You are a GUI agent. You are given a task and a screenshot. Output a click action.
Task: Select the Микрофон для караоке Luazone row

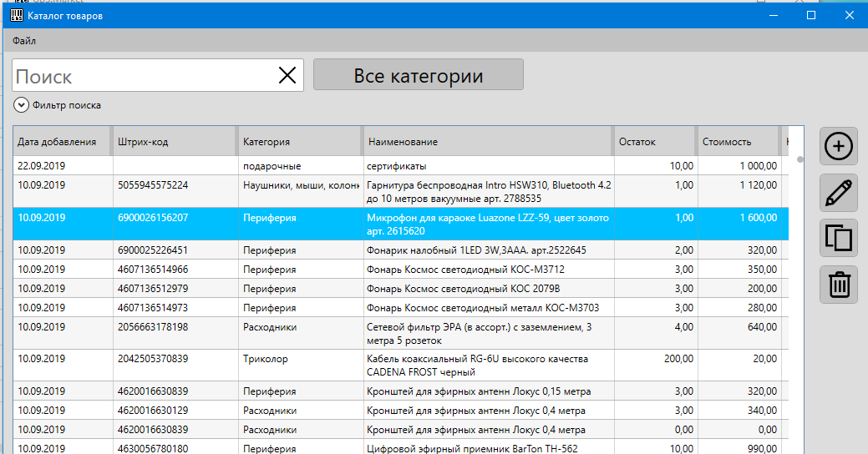401,224
